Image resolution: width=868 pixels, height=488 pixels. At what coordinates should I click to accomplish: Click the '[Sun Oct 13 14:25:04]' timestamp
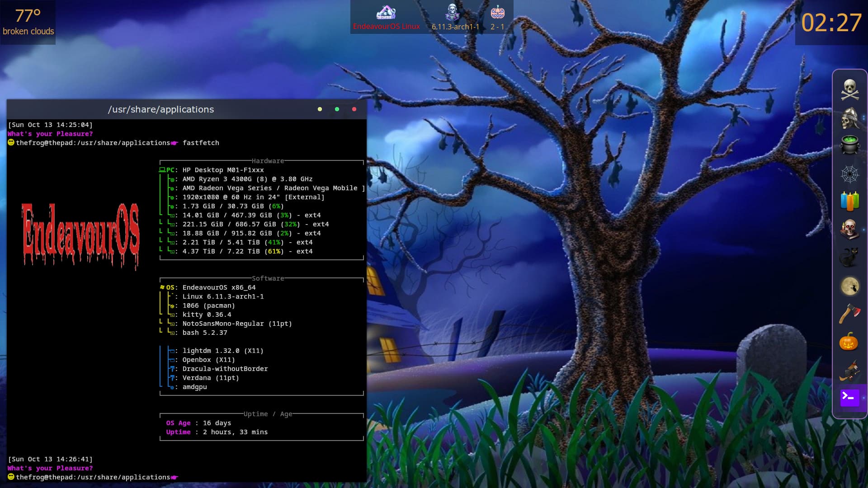click(x=50, y=125)
